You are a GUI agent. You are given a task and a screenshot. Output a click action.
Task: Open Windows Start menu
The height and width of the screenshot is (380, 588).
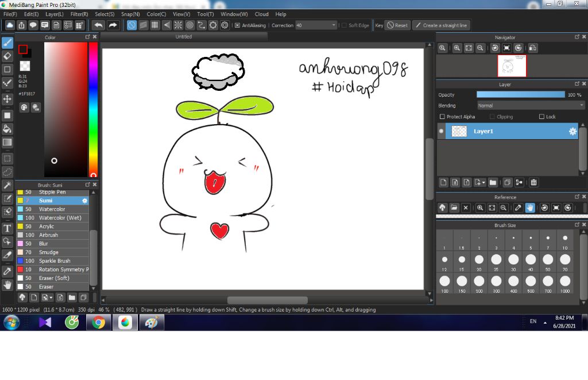coord(11,323)
